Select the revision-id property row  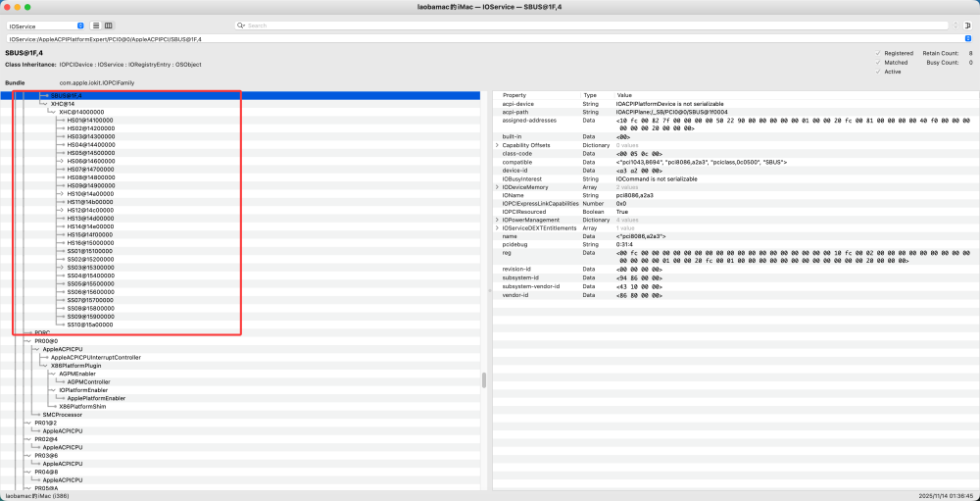click(735, 269)
